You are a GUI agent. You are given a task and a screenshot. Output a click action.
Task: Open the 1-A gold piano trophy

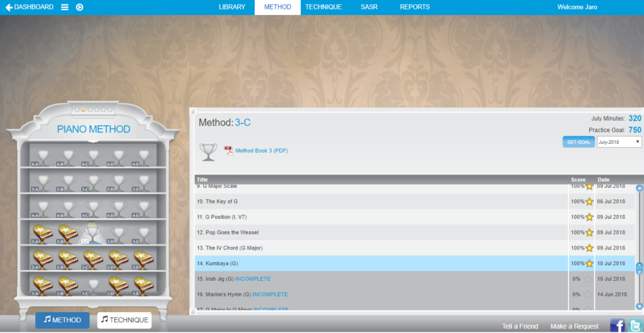[43, 285]
